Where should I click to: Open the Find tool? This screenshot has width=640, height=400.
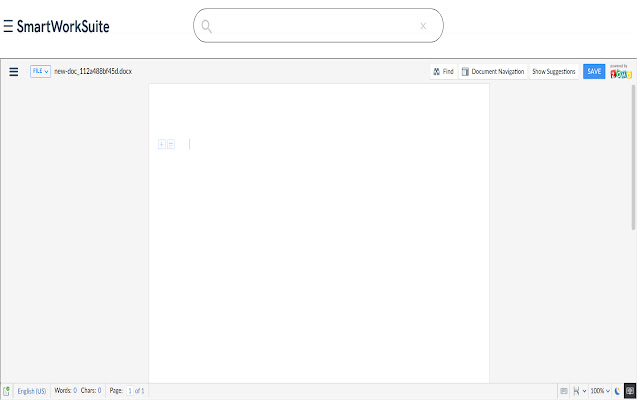pos(443,71)
